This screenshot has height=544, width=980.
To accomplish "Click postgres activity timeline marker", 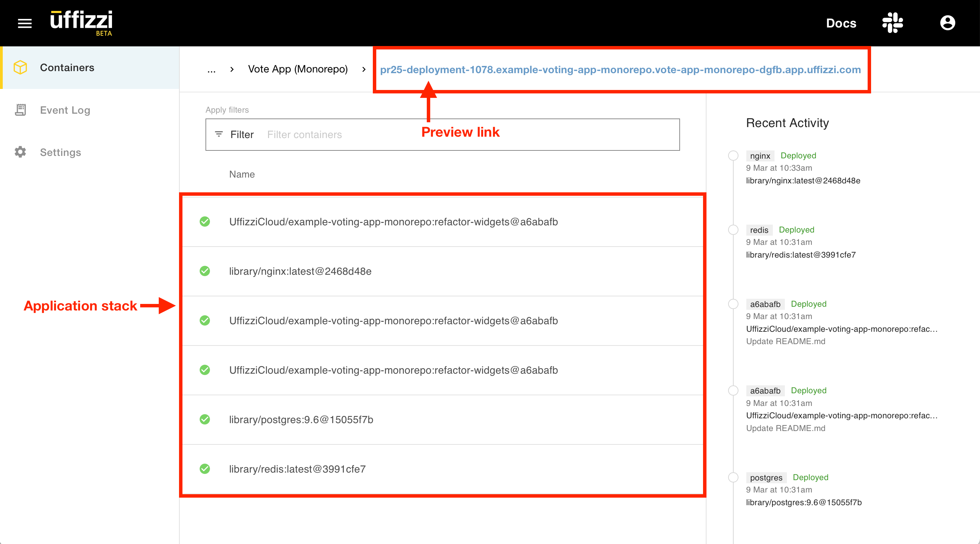I will click(733, 477).
